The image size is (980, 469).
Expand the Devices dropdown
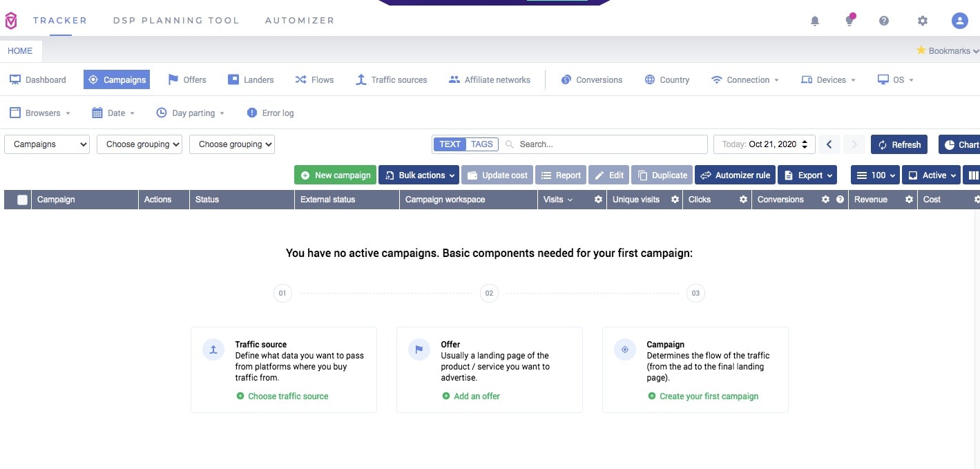[x=828, y=79]
